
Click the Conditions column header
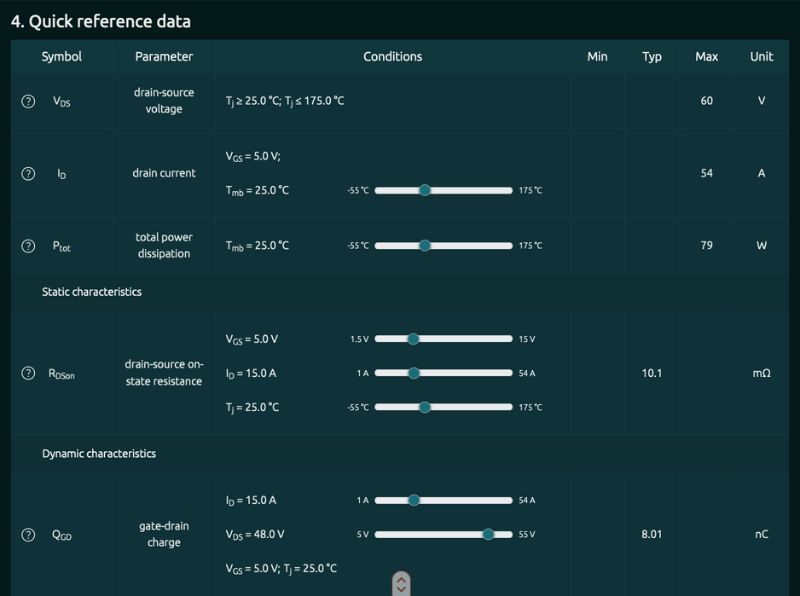[393, 57]
